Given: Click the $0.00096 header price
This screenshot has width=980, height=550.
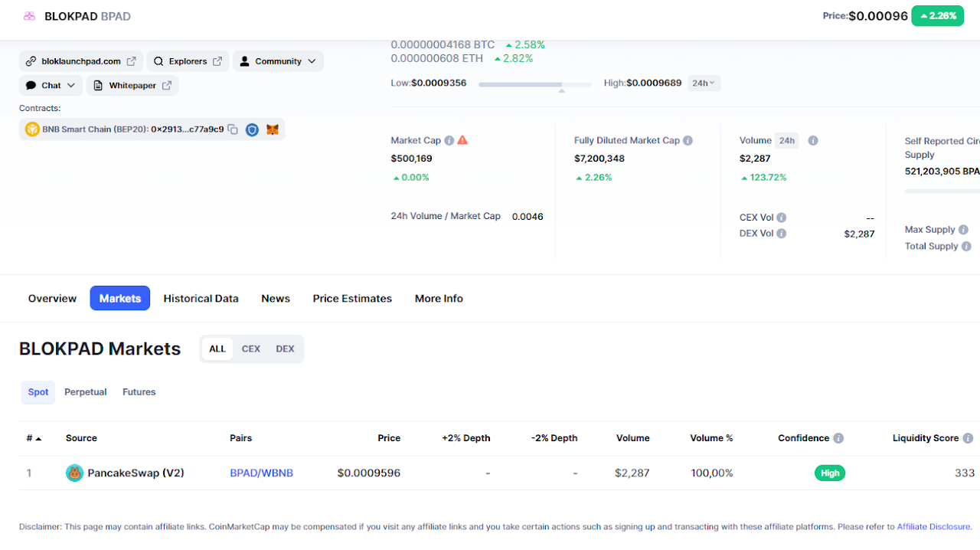Looking at the screenshot, I should pos(878,16).
